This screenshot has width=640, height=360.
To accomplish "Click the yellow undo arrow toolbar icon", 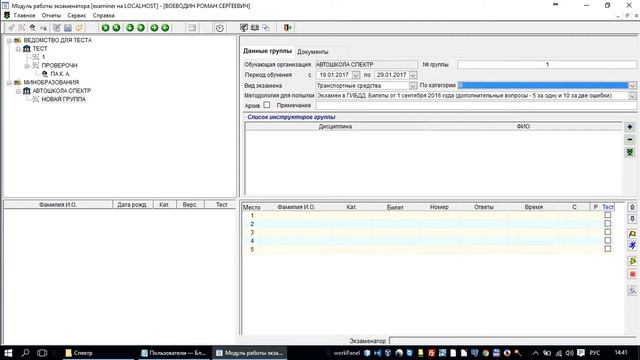I will [79, 28].
